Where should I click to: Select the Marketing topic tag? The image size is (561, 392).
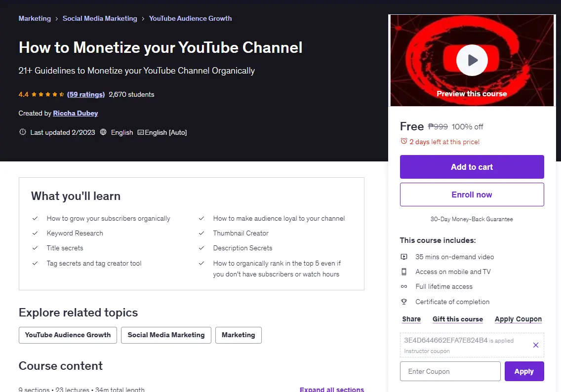click(239, 335)
